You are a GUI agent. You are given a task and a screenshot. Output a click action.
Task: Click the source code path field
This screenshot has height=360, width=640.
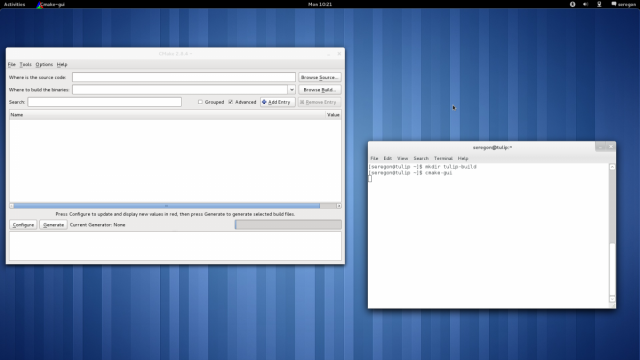(184, 77)
